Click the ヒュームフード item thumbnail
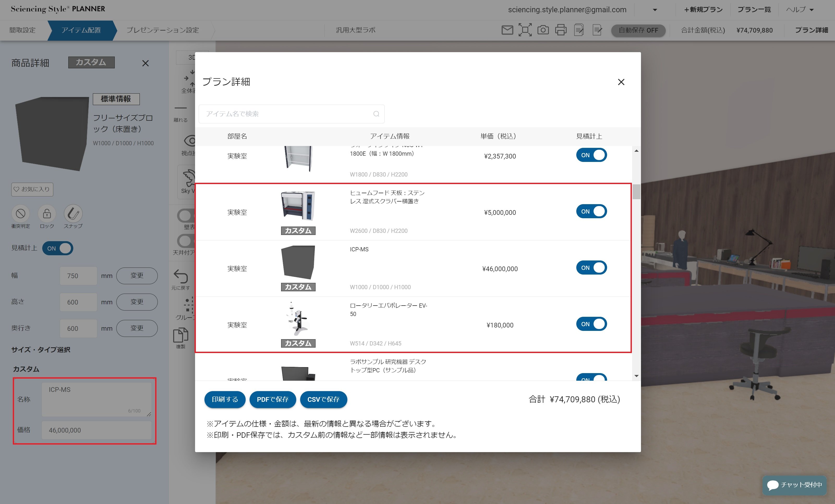The image size is (835, 504). (298, 206)
